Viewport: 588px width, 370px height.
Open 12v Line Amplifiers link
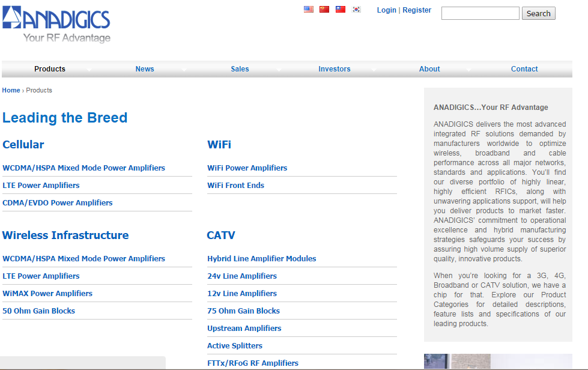coord(242,293)
